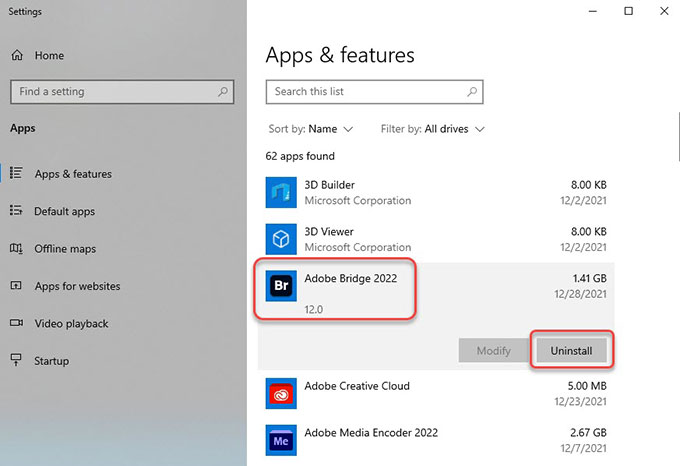Click the greyed Modify button
This screenshot has width=680, height=466.
[494, 350]
